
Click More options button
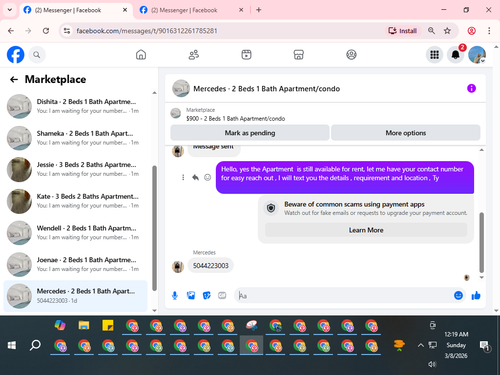tap(406, 133)
